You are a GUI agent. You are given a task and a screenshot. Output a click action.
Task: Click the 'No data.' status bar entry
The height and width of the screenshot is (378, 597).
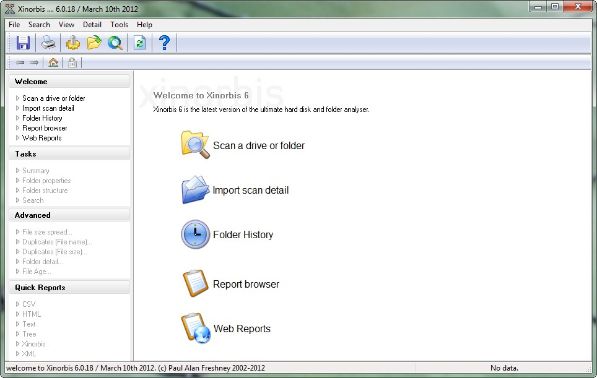click(504, 368)
